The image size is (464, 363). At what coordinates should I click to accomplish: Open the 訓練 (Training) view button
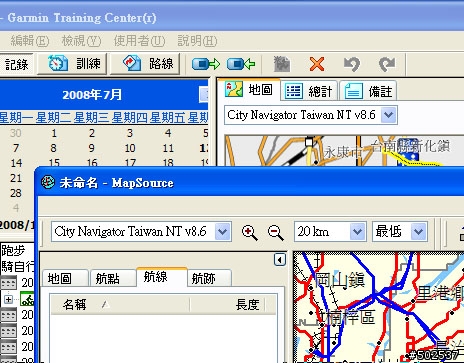coord(72,63)
